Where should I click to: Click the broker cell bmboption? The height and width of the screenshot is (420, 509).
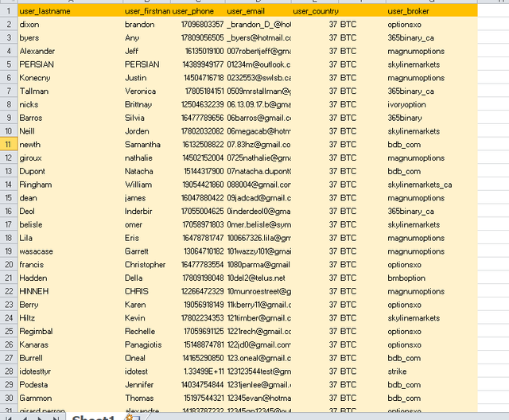pyautogui.click(x=432, y=278)
